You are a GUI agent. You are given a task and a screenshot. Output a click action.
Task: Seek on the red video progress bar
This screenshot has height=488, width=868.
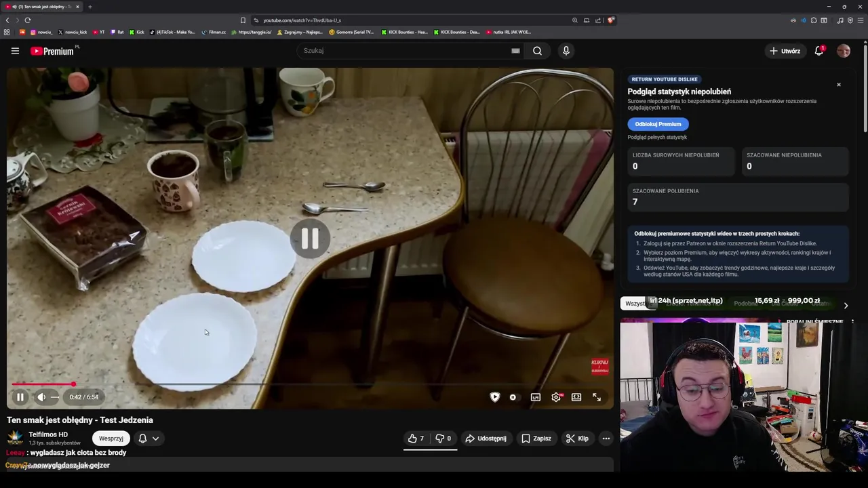coord(309,384)
